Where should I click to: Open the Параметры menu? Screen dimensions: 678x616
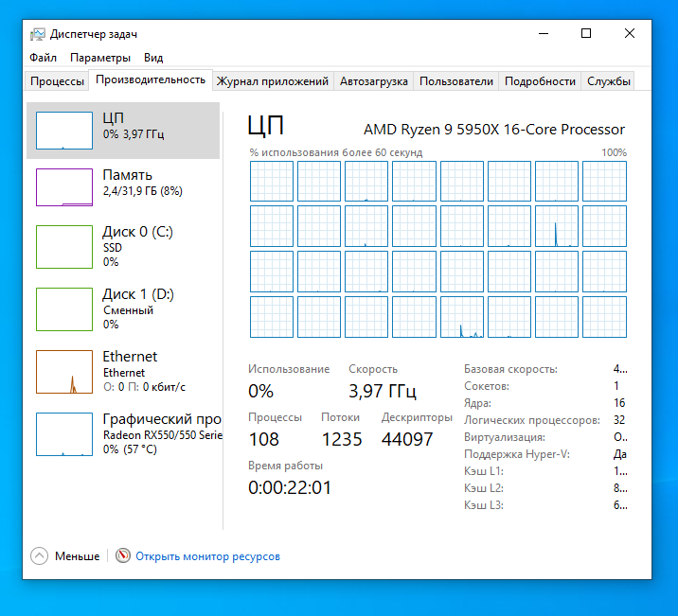pyautogui.click(x=100, y=58)
